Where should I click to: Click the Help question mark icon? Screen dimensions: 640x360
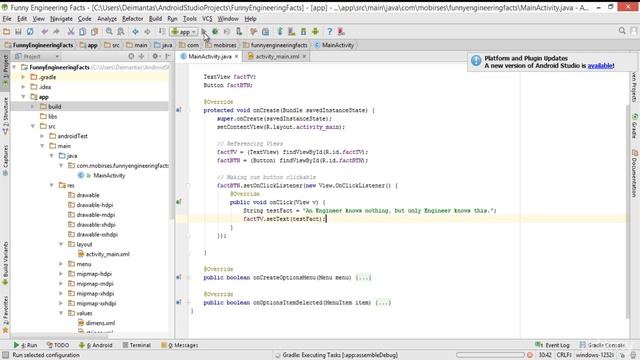[x=329, y=31]
